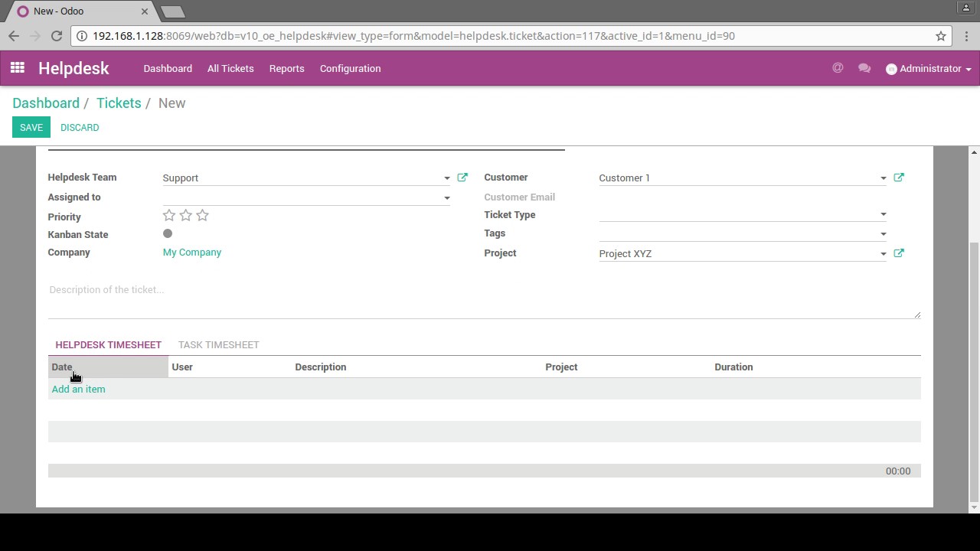980x551 pixels.
Task: Open external link for Customer 1
Action: point(899,178)
